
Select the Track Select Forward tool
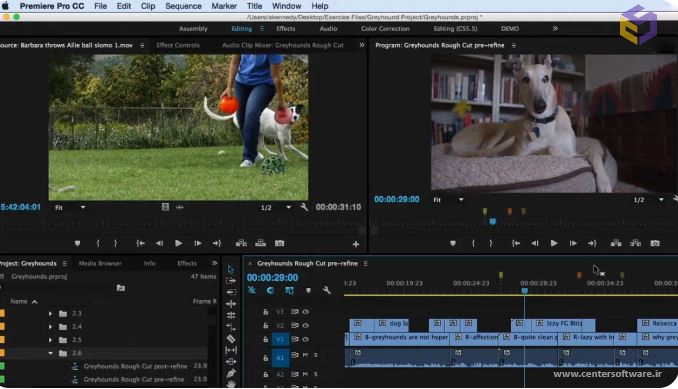(231, 281)
